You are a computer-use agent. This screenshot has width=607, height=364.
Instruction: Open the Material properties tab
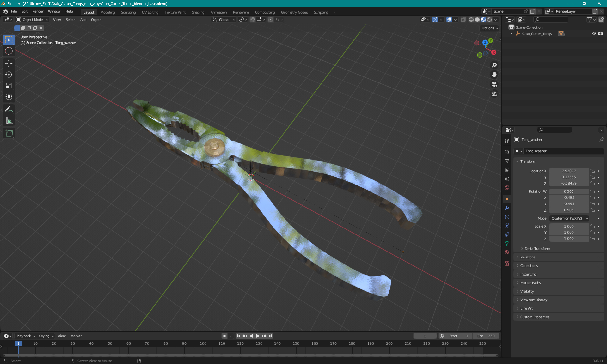[507, 252]
